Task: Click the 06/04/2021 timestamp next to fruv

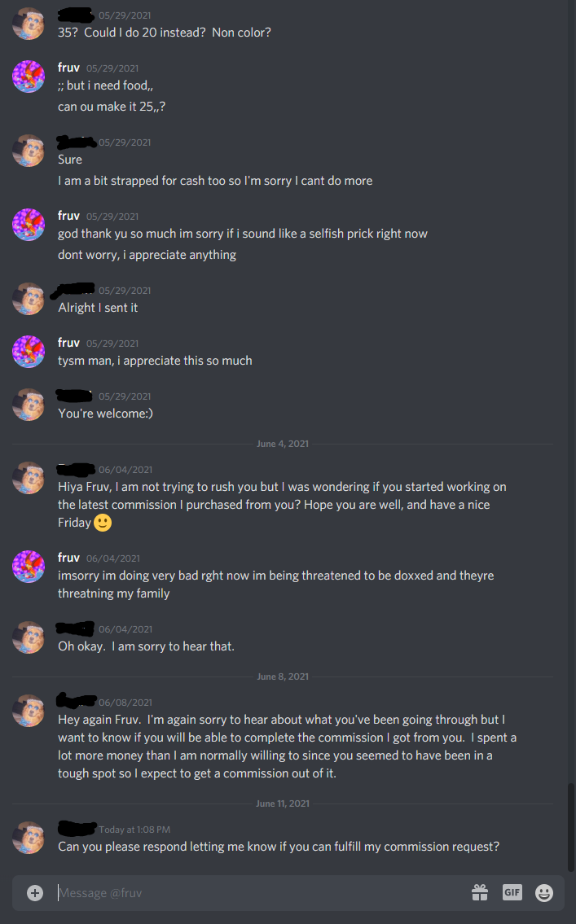Action: pos(113,558)
